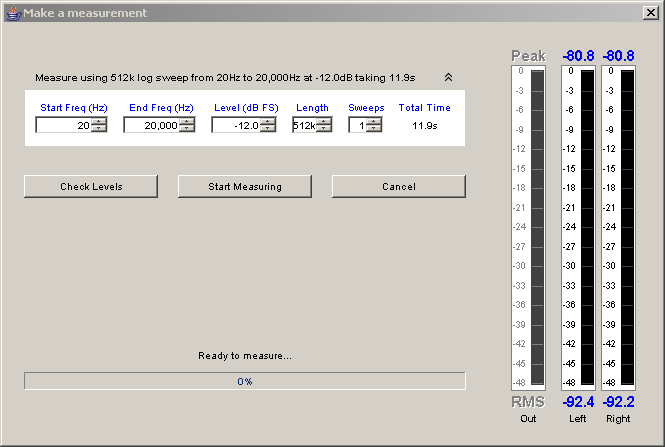Decrease End Freq with down arrow
The width and height of the screenshot is (665, 447).
187,129
